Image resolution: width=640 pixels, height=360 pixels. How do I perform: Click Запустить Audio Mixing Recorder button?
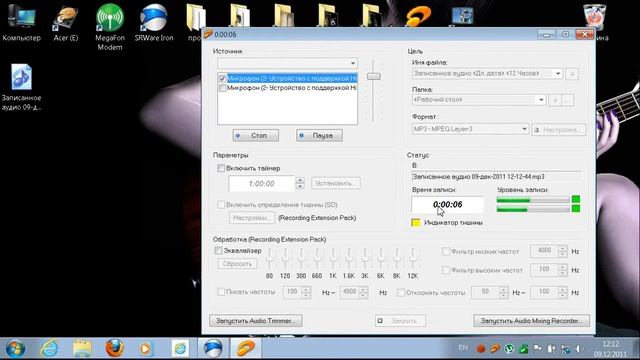[x=531, y=321]
